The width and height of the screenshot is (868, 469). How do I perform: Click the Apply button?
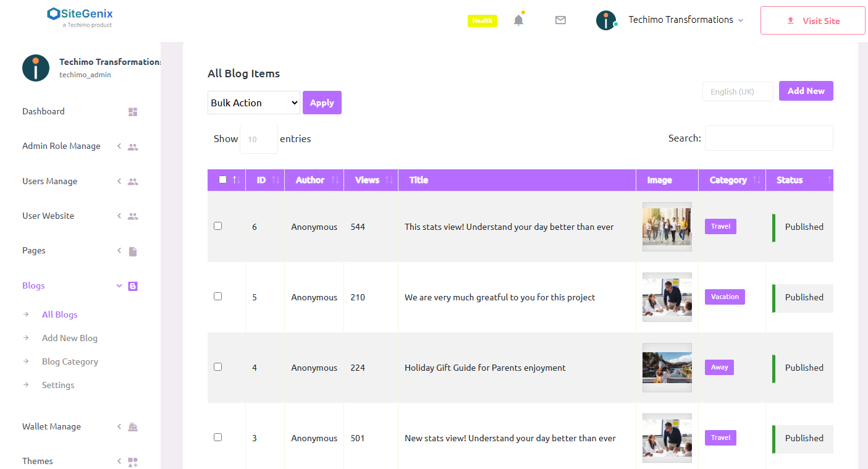(x=322, y=103)
